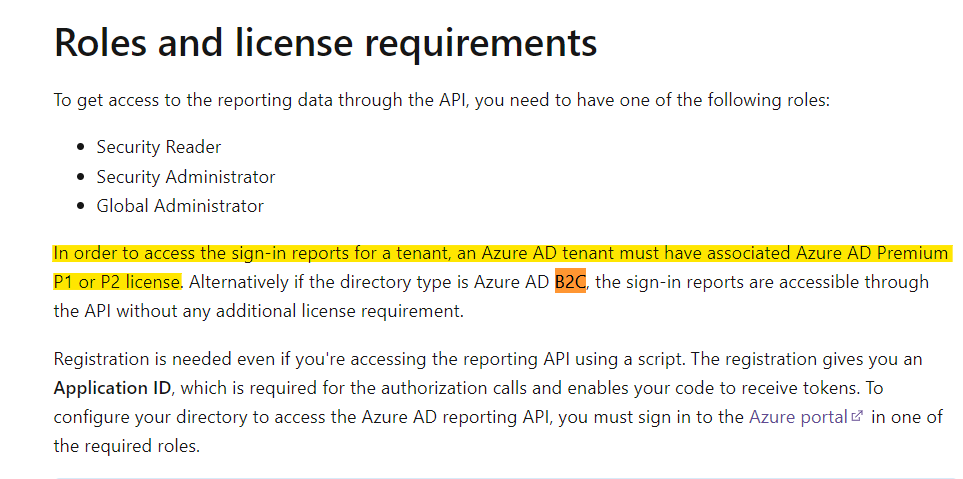The width and height of the screenshot is (963, 479).
Task: Click the 'Registration is needed' paragraph start
Action: tap(140, 359)
